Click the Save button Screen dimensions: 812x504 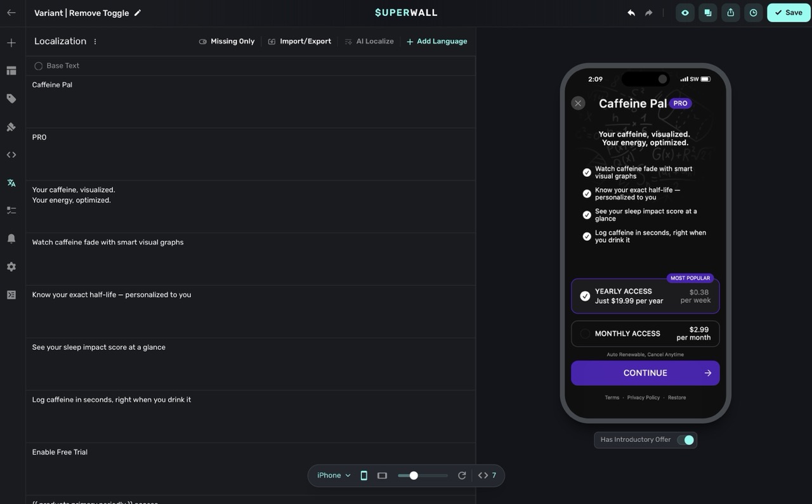click(788, 12)
